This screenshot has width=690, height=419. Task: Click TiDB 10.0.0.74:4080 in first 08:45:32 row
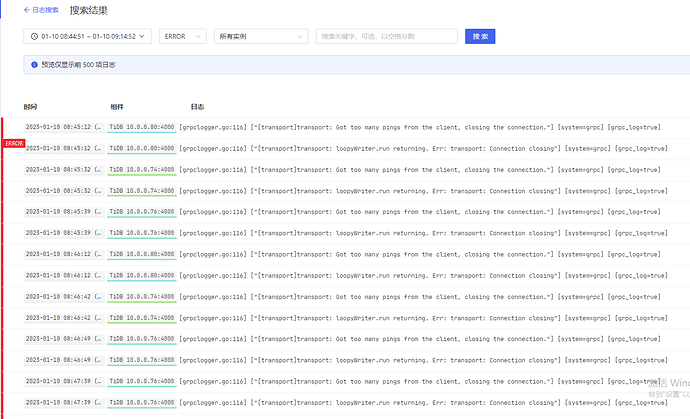click(141, 170)
